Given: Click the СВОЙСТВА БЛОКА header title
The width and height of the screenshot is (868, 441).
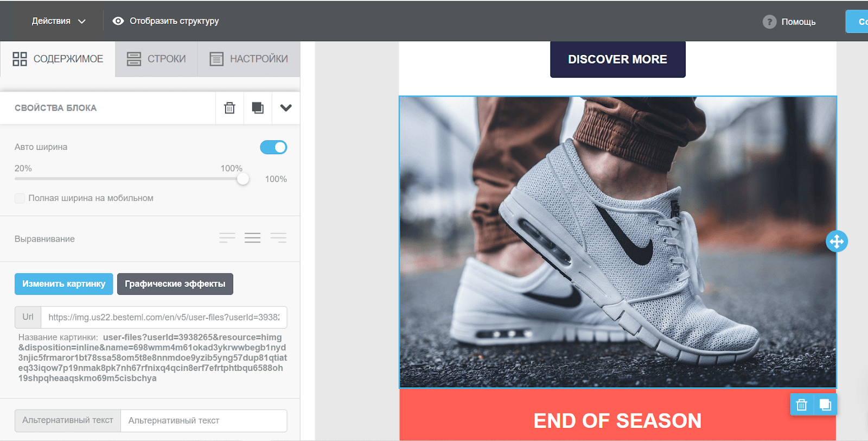Looking at the screenshot, I should (55, 108).
